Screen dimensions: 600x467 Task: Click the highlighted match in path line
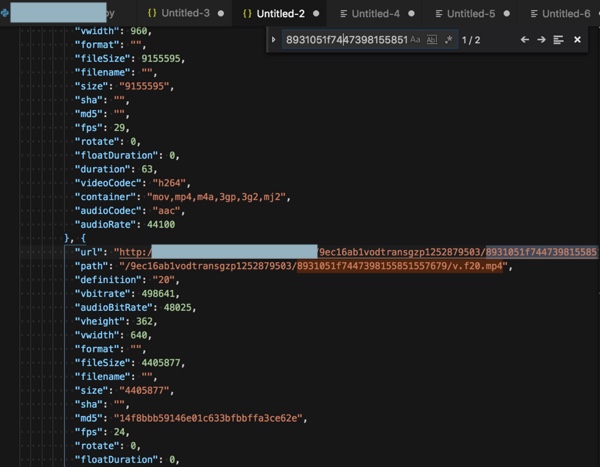(399, 266)
